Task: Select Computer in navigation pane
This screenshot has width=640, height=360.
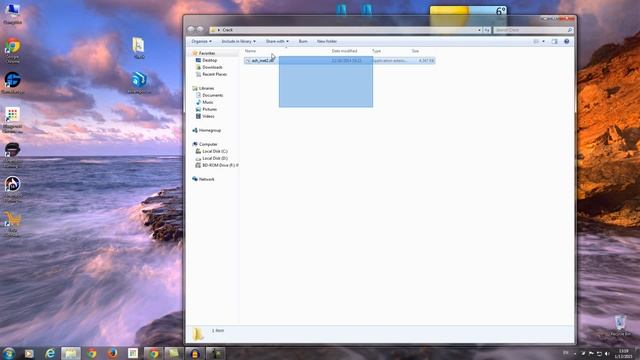Action: pyautogui.click(x=208, y=144)
